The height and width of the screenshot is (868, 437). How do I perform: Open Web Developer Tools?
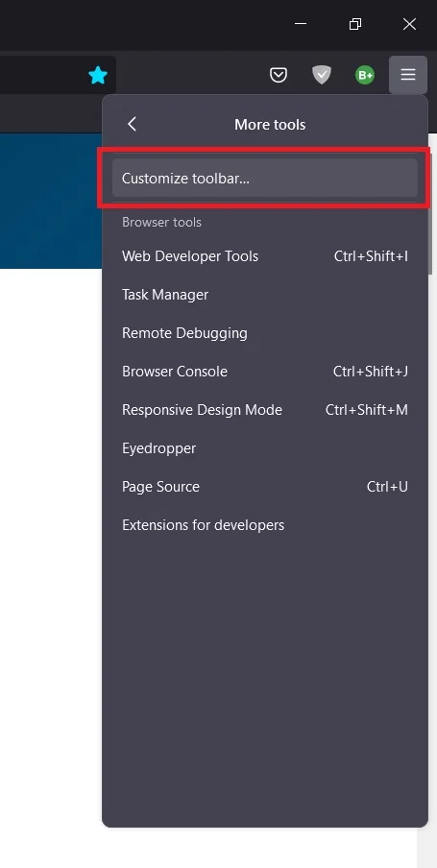[x=265, y=256]
